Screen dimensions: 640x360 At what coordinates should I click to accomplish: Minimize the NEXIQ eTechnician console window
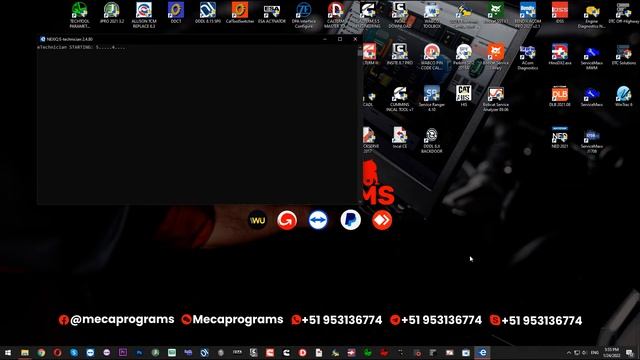tap(325, 39)
